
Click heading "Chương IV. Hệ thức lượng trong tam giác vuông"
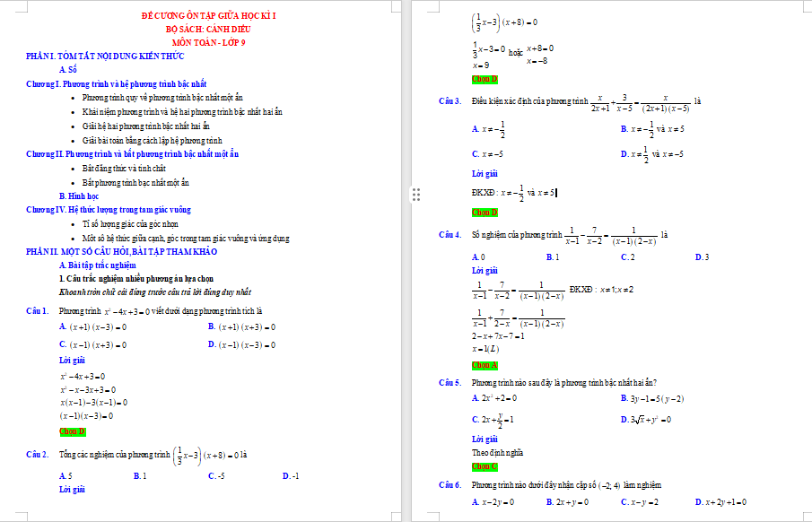pos(109,210)
